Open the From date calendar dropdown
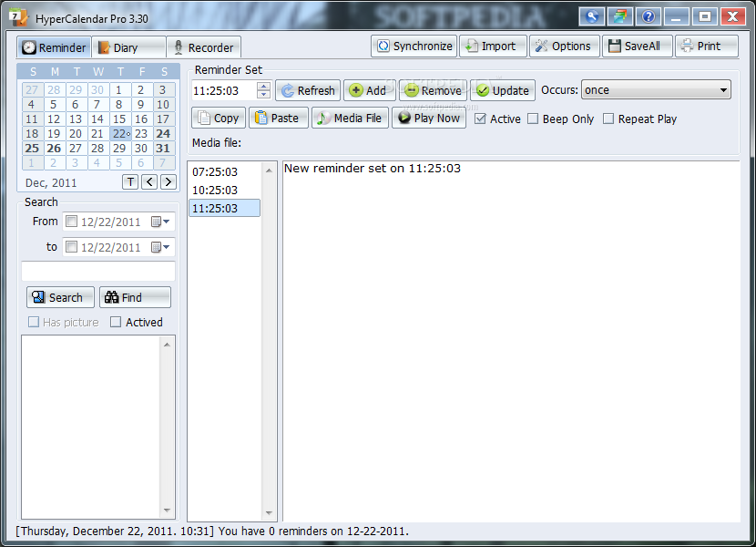756x547 pixels. pyautogui.click(x=160, y=222)
